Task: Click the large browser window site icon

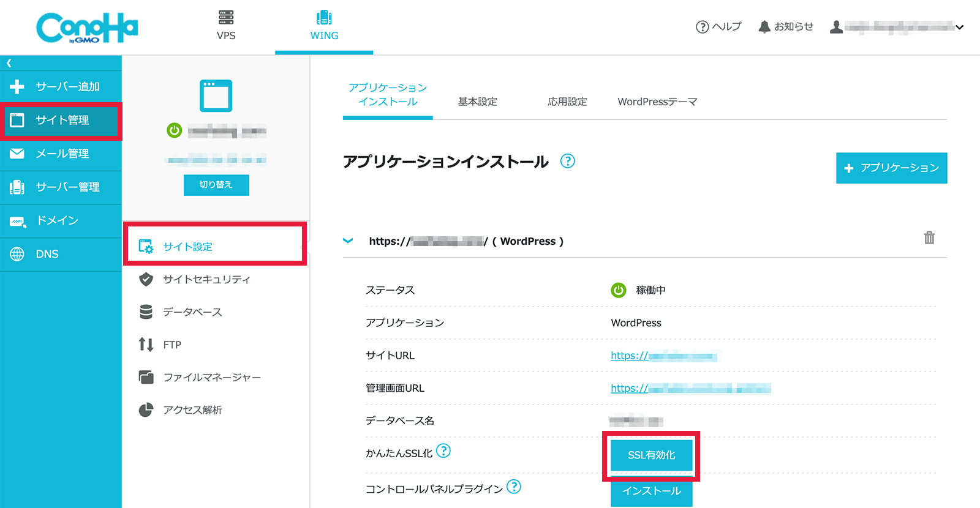Action: [216, 95]
